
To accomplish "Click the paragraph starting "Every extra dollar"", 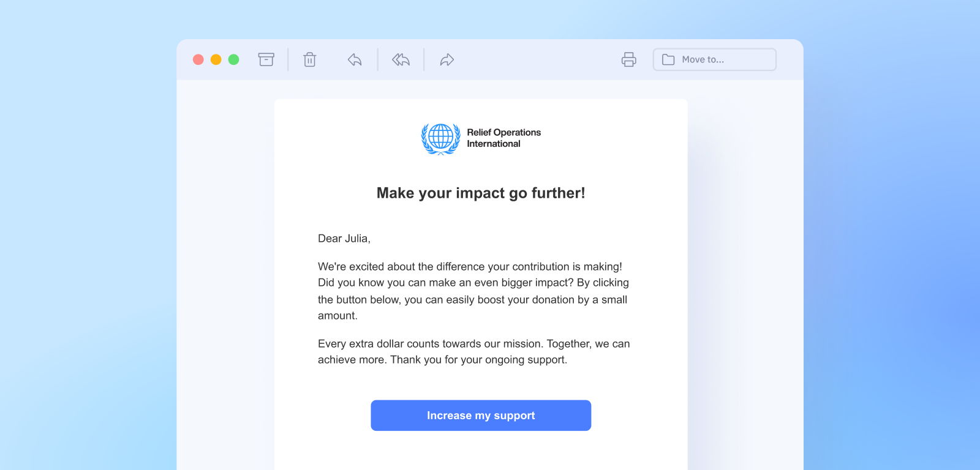I will pyautogui.click(x=474, y=352).
